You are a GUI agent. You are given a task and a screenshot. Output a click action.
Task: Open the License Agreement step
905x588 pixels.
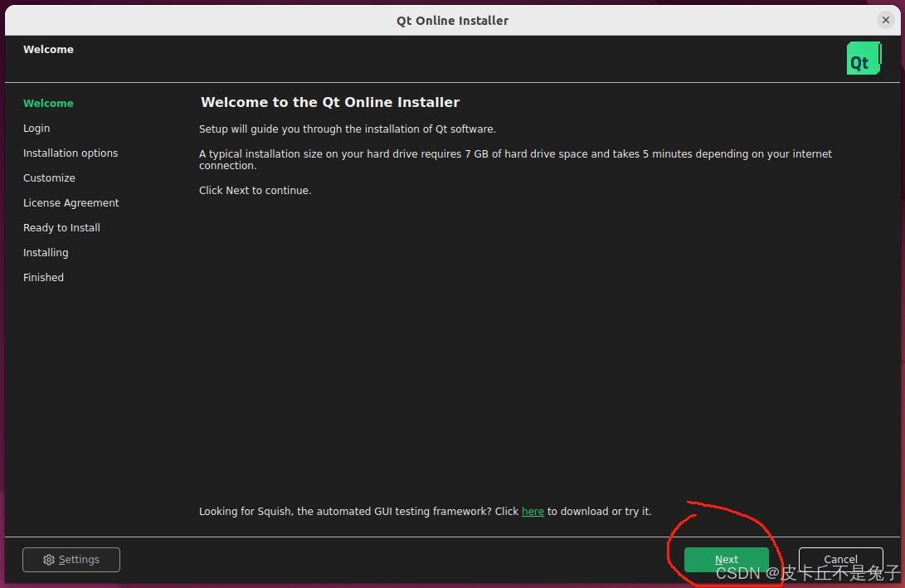point(71,202)
